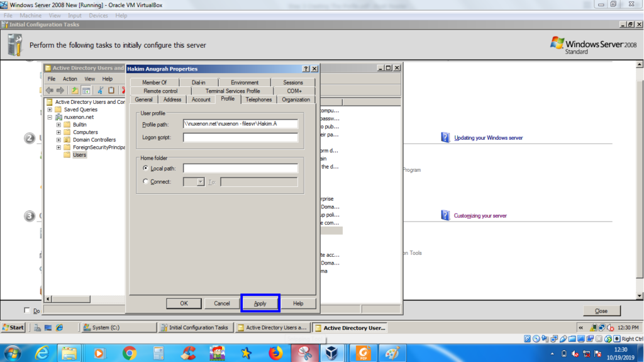
Task: Click the Customizing your server help icon
Action: coord(445,215)
